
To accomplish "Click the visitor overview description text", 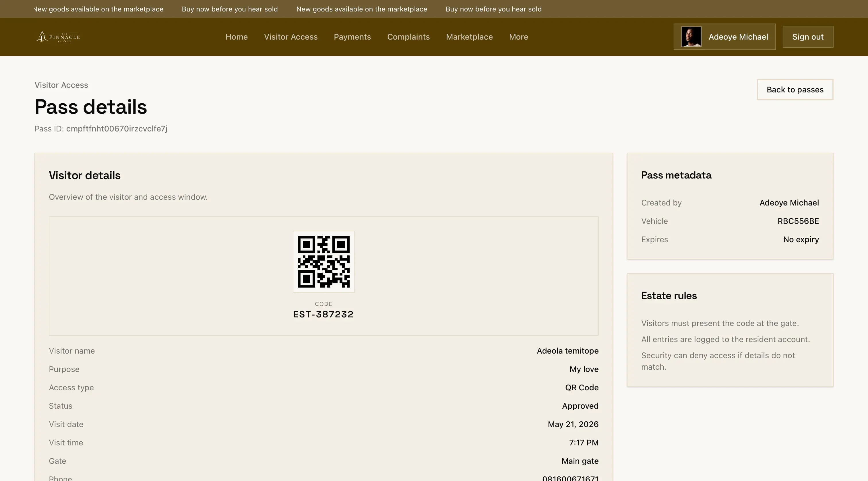I will pos(128,197).
